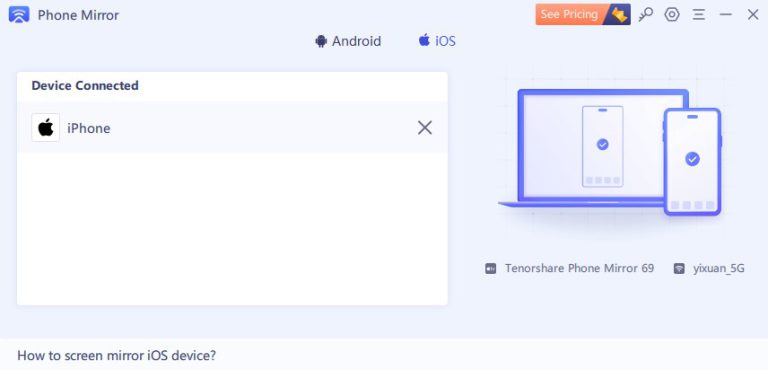The width and height of the screenshot is (768, 370).
Task: Select the iOS tab
Action: tap(437, 41)
